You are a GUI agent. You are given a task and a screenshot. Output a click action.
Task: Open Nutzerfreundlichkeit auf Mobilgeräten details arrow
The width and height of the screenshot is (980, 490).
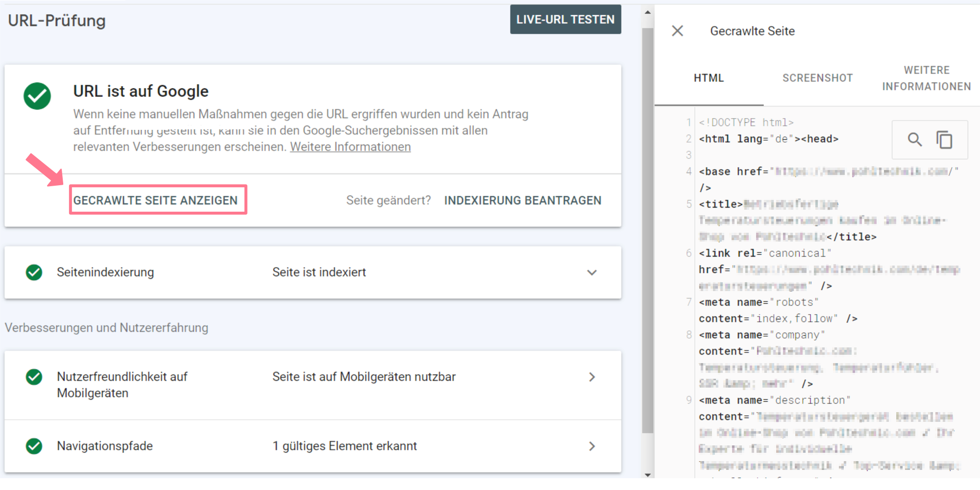click(x=592, y=377)
